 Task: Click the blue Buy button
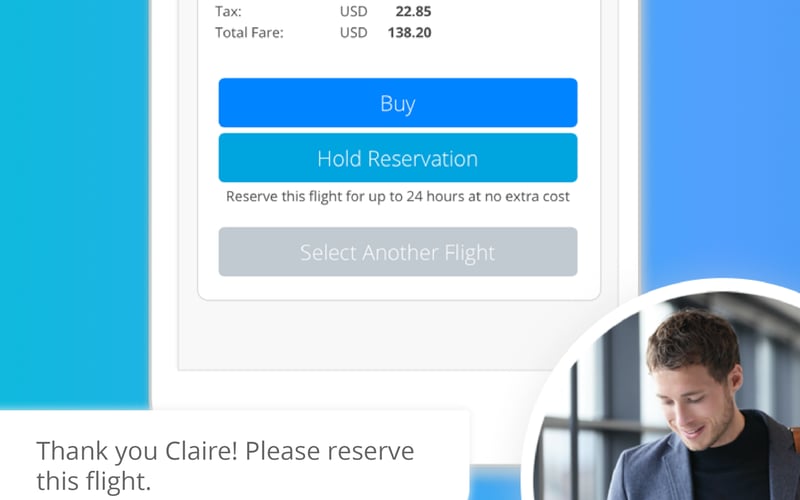click(398, 103)
